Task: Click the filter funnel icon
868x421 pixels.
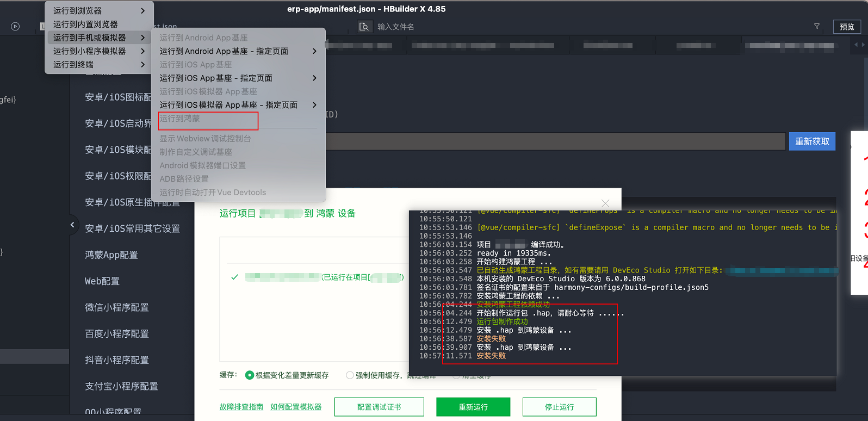Action: click(816, 26)
